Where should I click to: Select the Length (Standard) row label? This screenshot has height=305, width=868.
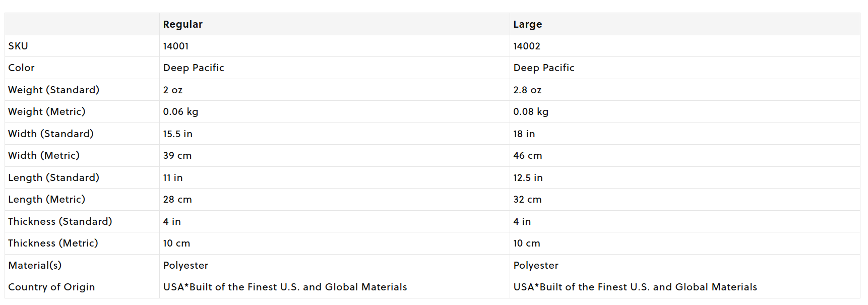click(x=53, y=177)
